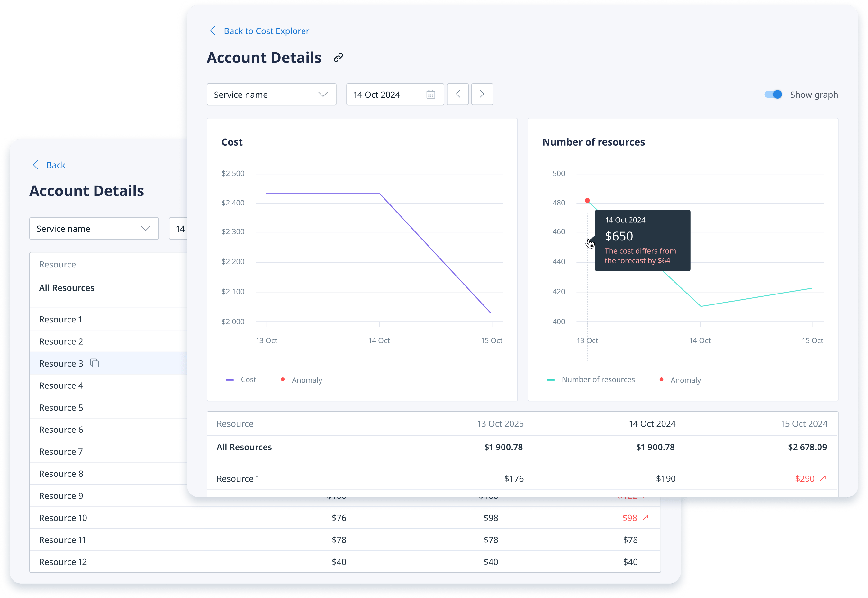Click Resource column header in front table
Viewport: 868px width, 598px height.
point(235,424)
